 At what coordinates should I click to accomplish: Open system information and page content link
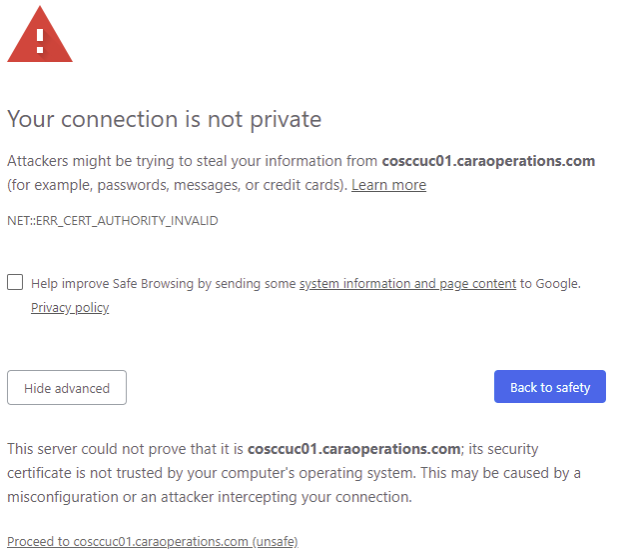408,284
